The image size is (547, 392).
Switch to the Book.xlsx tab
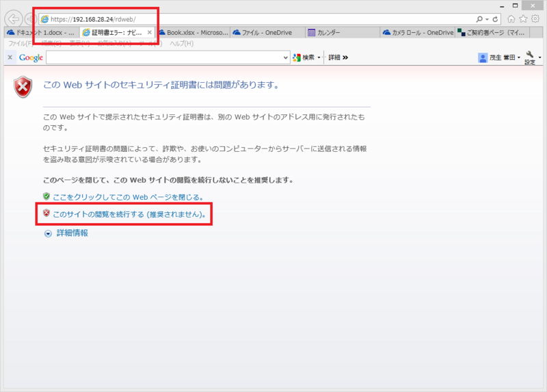[194, 32]
